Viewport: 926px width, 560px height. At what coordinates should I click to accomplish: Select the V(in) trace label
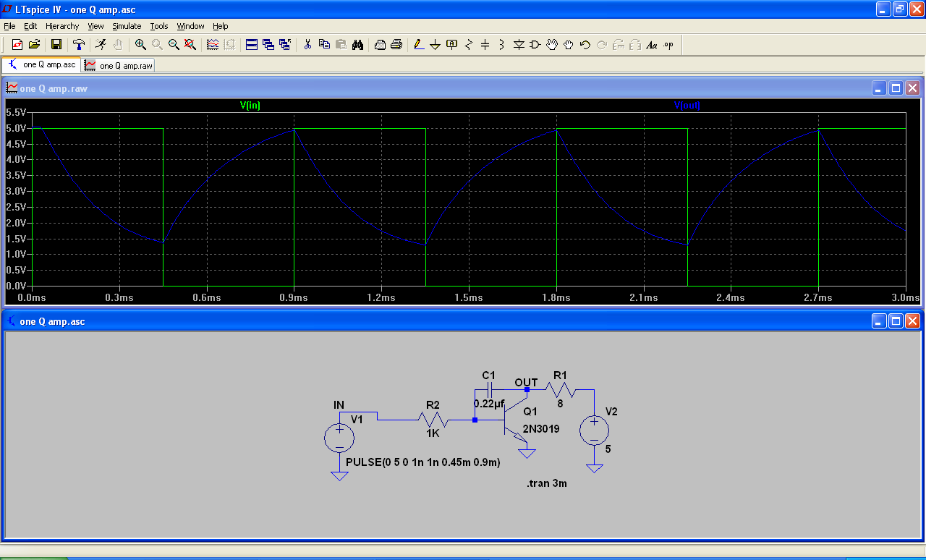[x=250, y=105]
